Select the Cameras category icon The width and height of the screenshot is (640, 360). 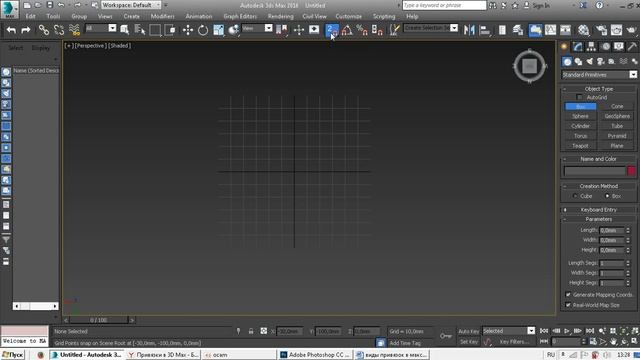(600, 62)
